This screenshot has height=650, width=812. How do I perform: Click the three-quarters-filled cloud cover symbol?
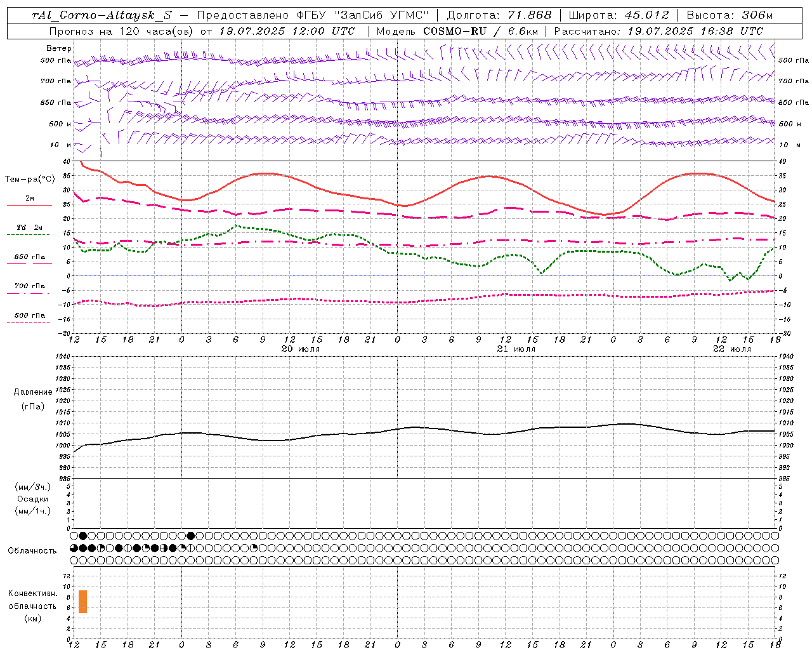74,548
